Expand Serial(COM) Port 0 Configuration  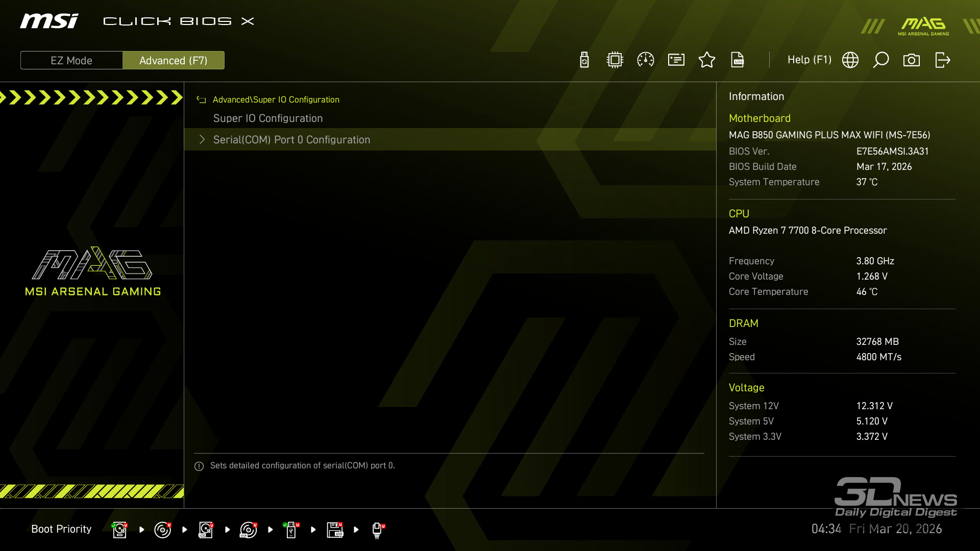[x=291, y=140]
